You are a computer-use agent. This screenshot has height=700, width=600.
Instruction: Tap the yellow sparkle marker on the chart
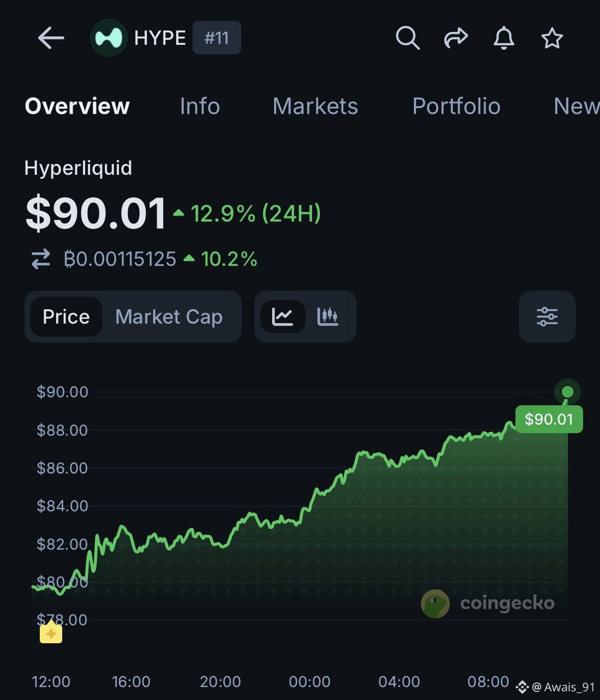click(x=51, y=633)
